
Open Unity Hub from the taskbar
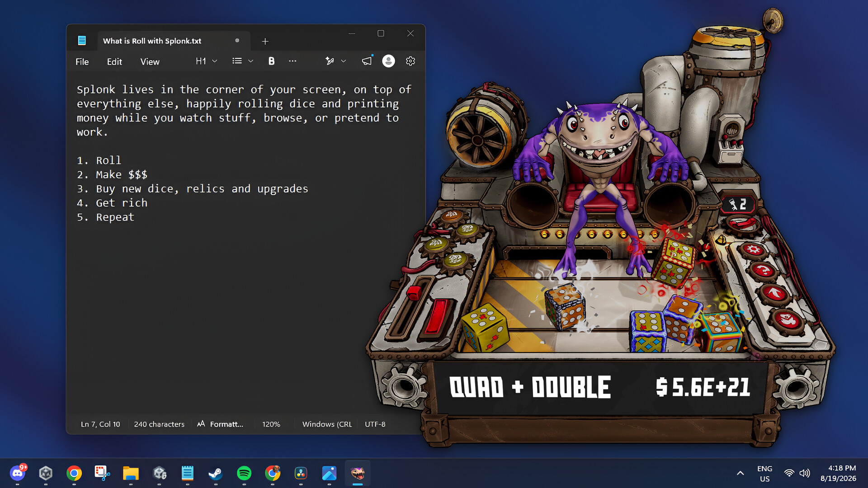pos(46,473)
